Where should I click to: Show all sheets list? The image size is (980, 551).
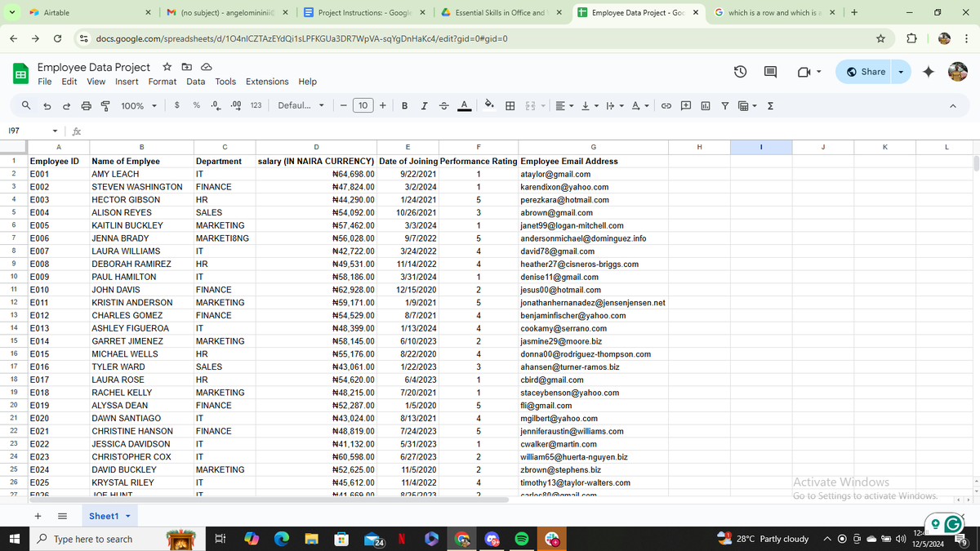click(62, 516)
